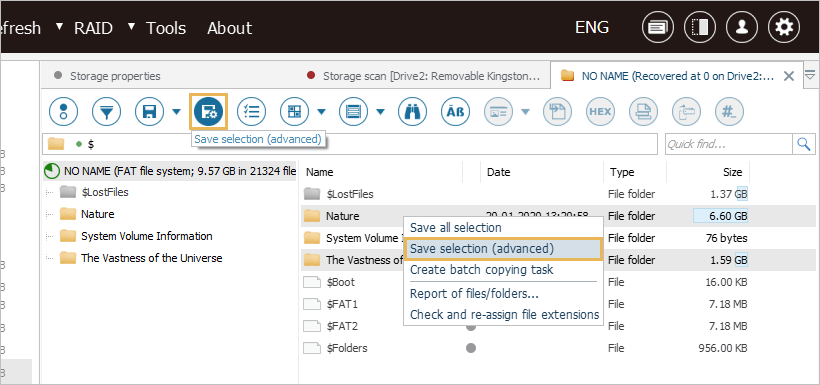Viewport: 820px width, 385px height.
Task: Expand the Nature tree node
Action: pyautogui.click(x=50, y=214)
